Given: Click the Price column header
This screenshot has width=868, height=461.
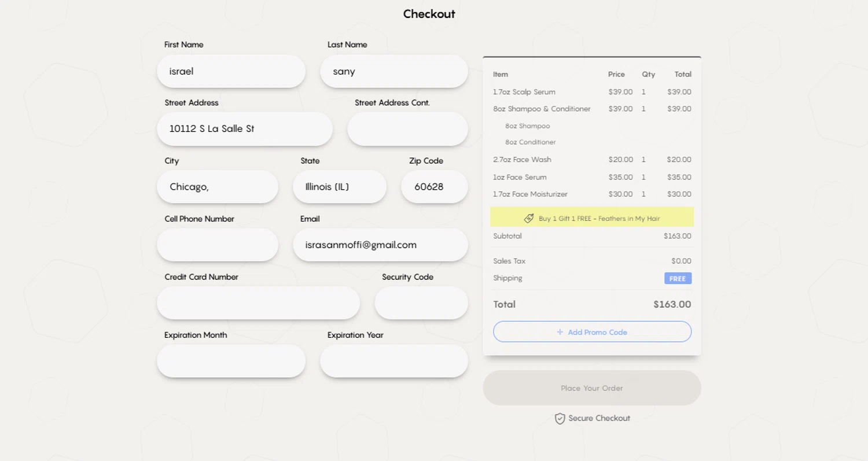Looking at the screenshot, I should (616, 74).
